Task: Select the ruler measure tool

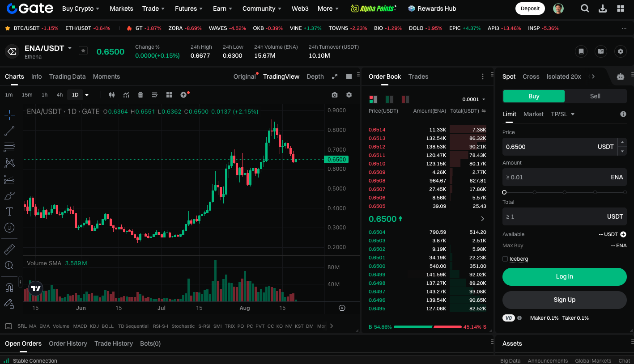Action: 9,249
